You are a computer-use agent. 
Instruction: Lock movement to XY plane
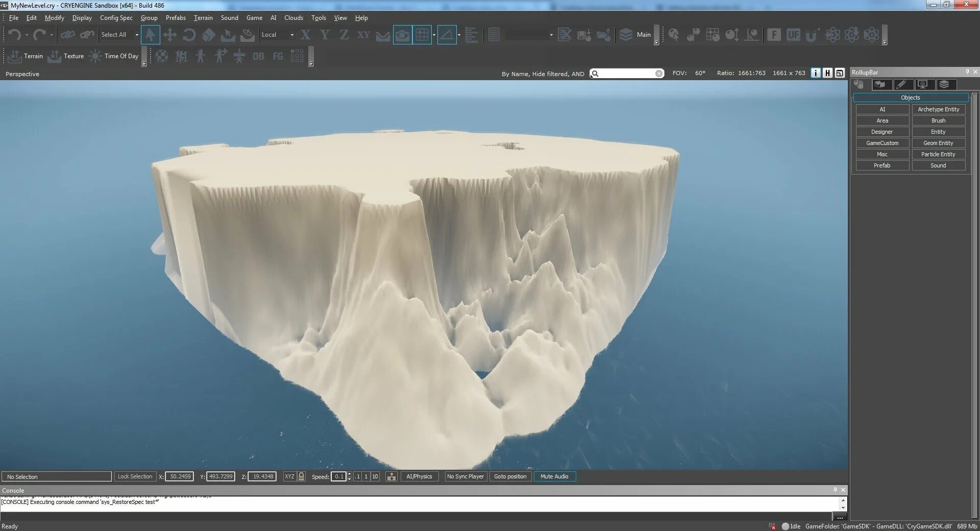(363, 35)
